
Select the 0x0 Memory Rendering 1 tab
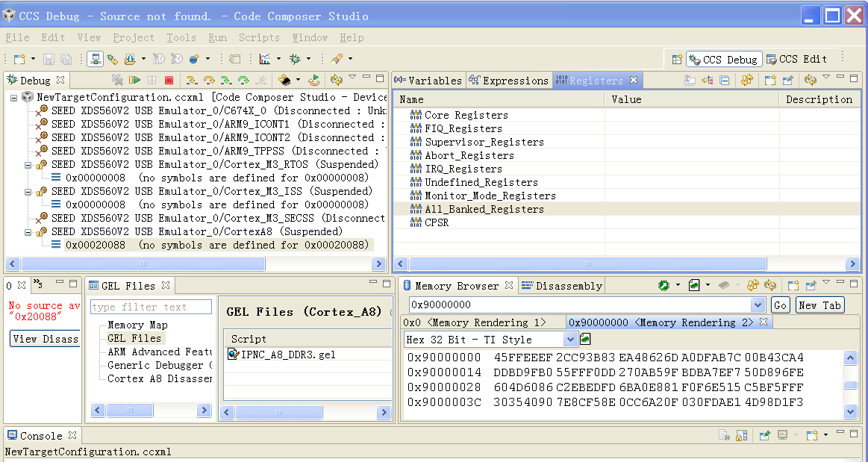click(x=475, y=322)
